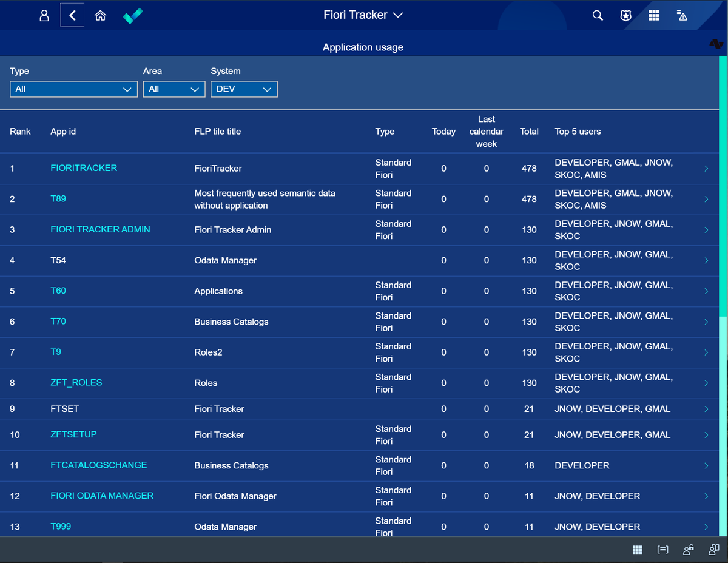Open the ZFTSETUP app link
This screenshot has width=728, height=563.
coord(73,434)
